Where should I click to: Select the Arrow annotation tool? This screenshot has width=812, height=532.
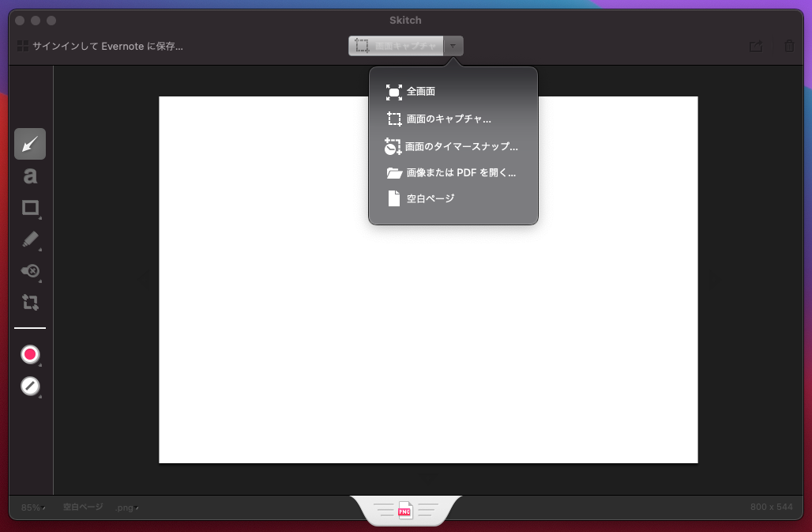[x=29, y=143]
